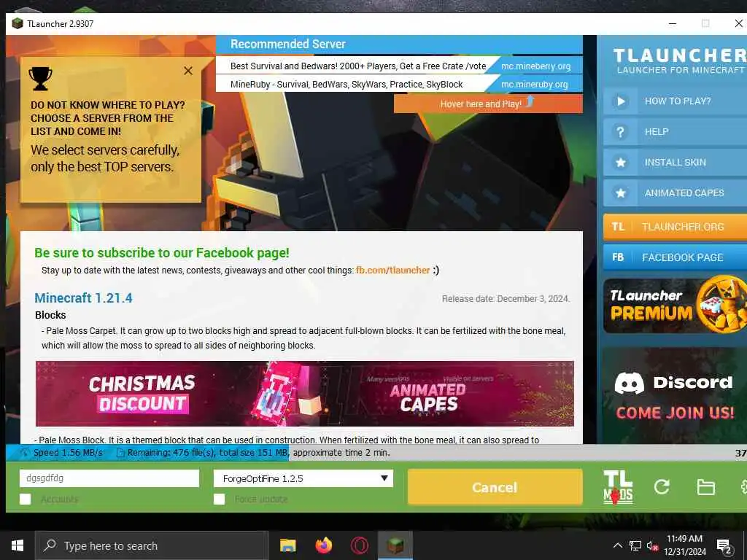Open the TL Mods icon
747x560 pixels.
pyautogui.click(x=618, y=487)
